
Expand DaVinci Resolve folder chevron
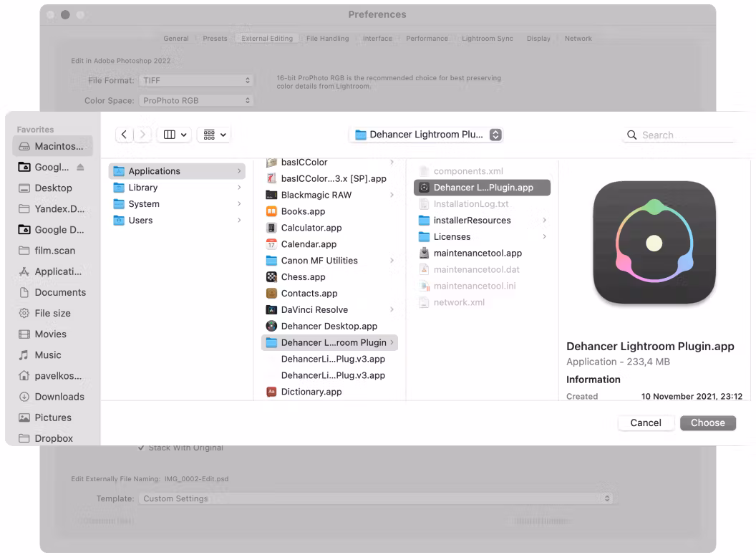click(x=392, y=309)
